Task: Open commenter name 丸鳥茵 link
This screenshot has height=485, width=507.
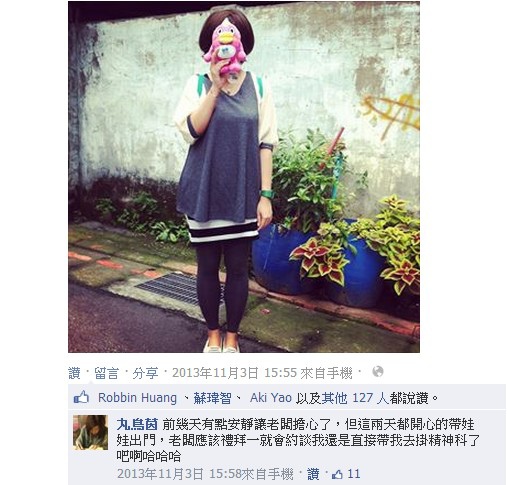Action: point(137,425)
